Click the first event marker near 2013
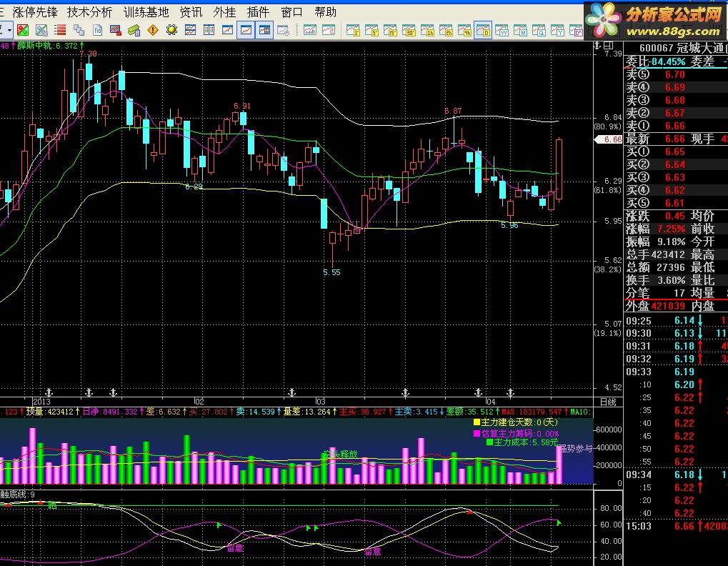This screenshot has width=728, height=566. (x=49, y=393)
